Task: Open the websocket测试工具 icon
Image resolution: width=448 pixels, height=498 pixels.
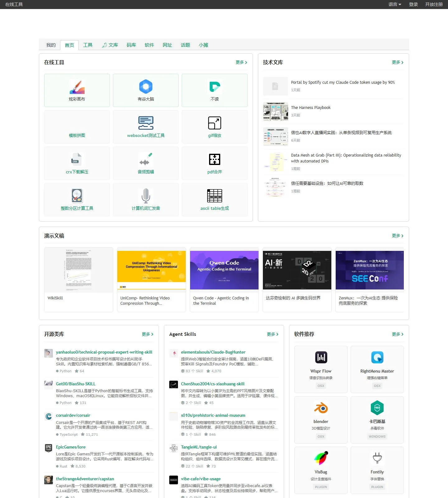Action: (146, 123)
